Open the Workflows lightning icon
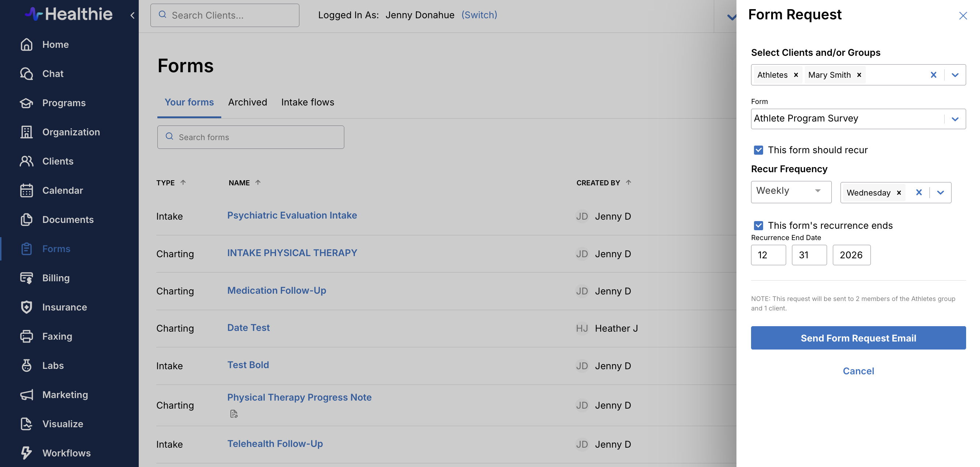The width and height of the screenshot is (980, 467). pyautogui.click(x=26, y=452)
